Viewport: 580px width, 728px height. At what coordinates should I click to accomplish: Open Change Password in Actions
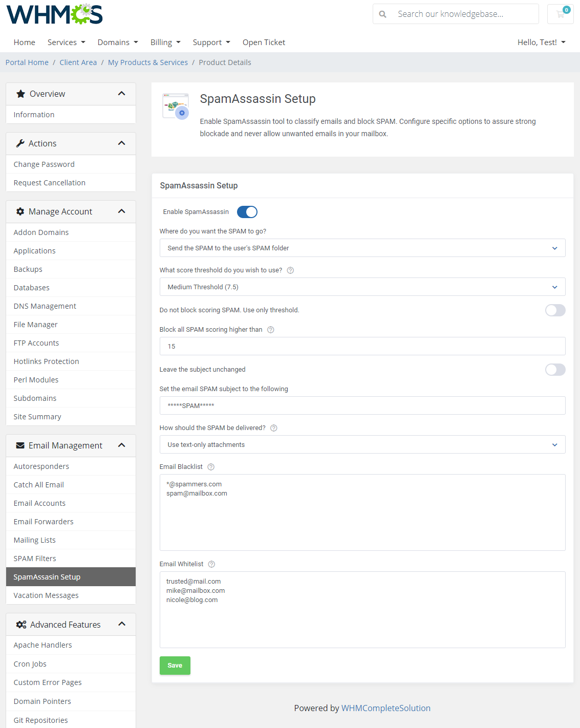point(71,164)
